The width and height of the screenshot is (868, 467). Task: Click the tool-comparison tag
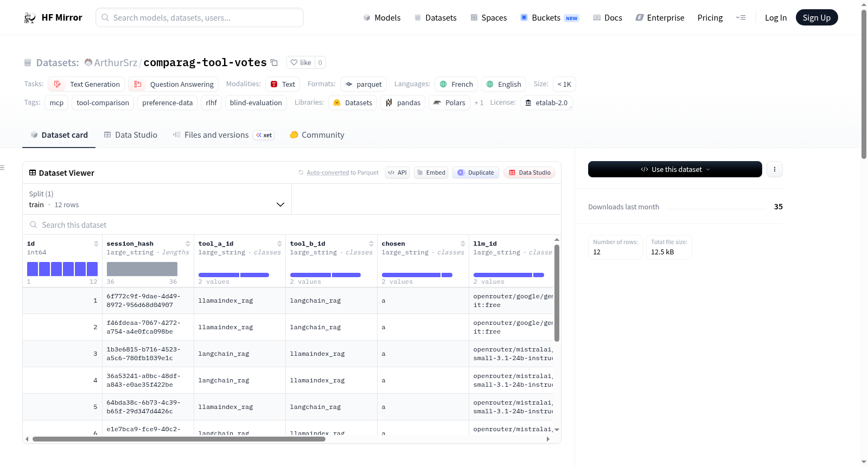[x=103, y=103]
